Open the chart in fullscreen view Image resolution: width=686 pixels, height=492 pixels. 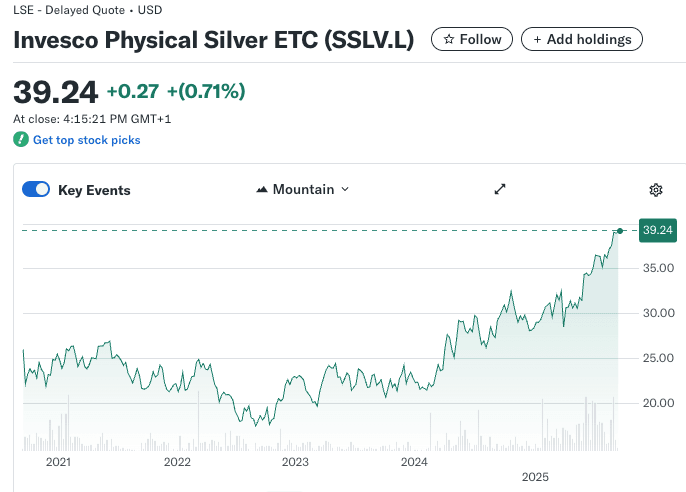(x=500, y=190)
